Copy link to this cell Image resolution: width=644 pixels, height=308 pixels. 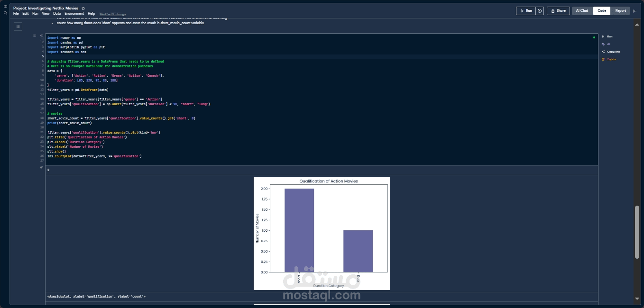coord(611,52)
